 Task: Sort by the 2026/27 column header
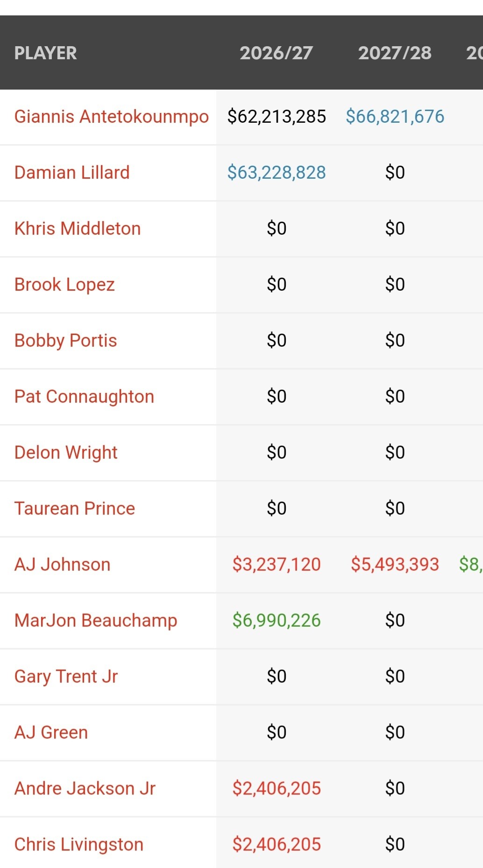click(x=276, y=53)
